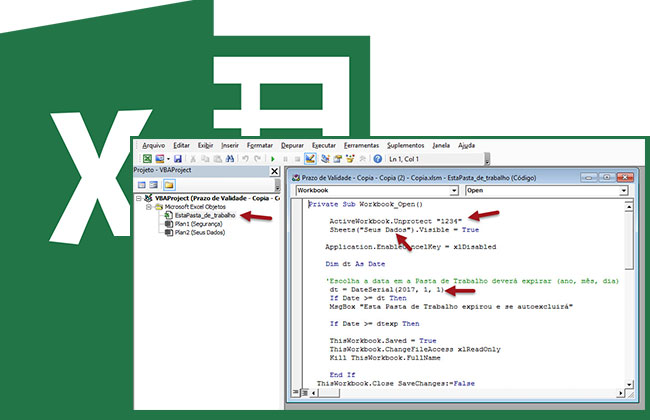Click the Ln 1, Col 1 position indicator

404,159
